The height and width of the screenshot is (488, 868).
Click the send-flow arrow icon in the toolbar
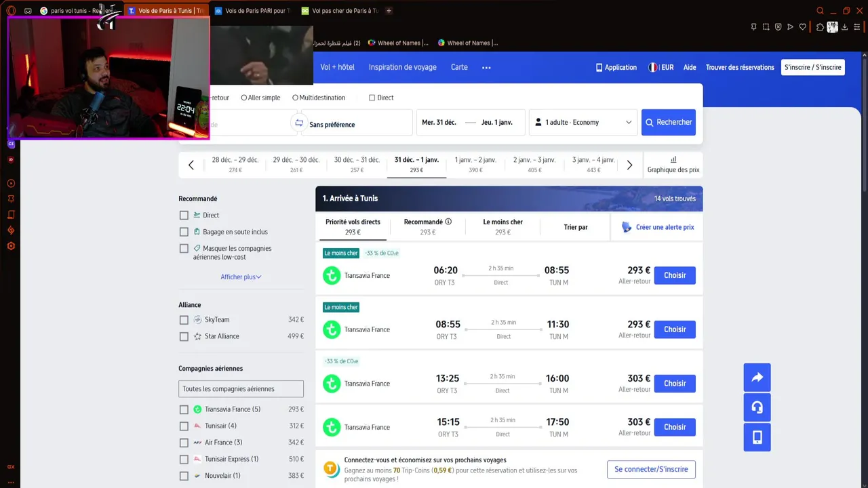pos(790,27)
